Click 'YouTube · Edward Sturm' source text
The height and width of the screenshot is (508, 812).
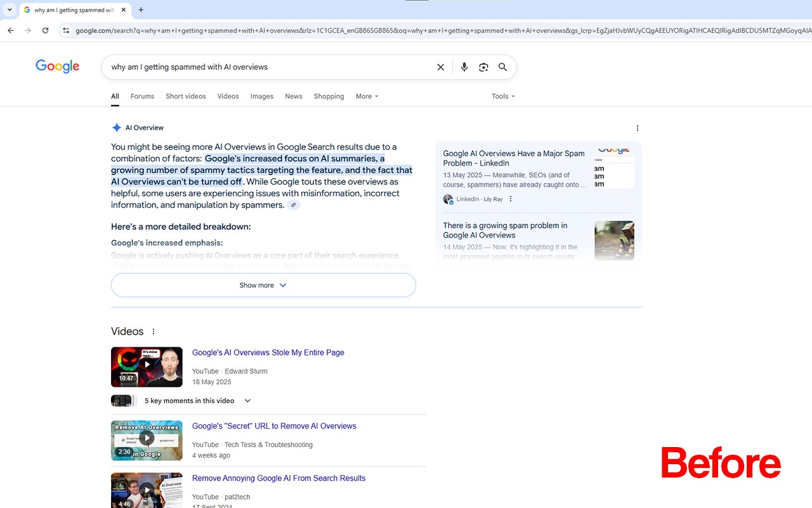[x=230, y=371]
